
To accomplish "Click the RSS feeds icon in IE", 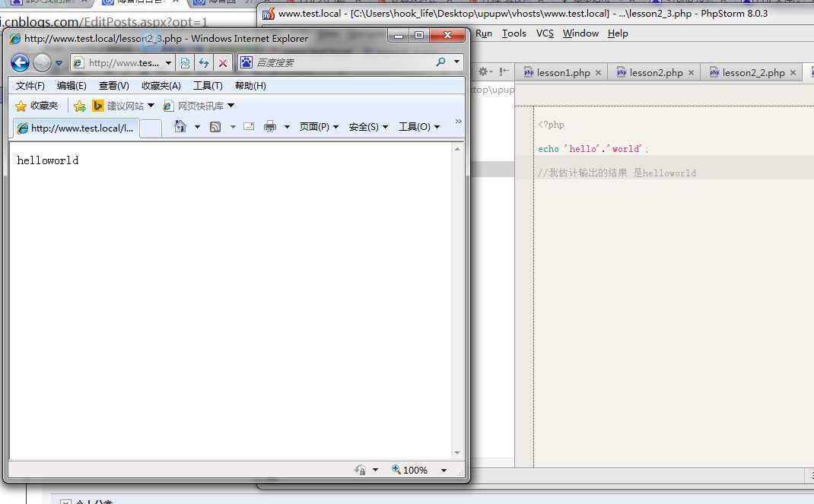I will (215, 126).
